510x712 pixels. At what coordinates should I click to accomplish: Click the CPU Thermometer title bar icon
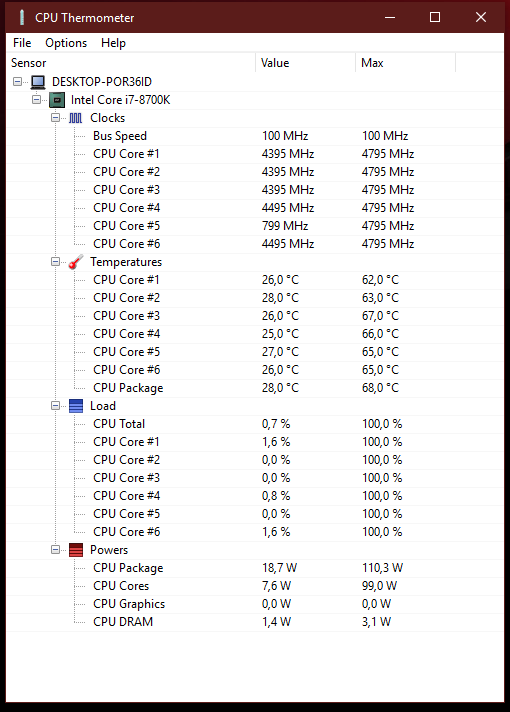pos(21,17)
